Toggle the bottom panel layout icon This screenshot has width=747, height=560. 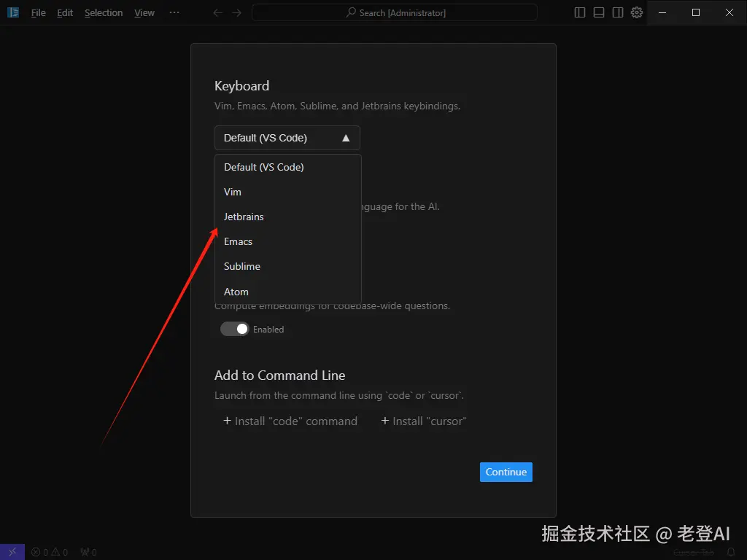[x=599, y=13]
